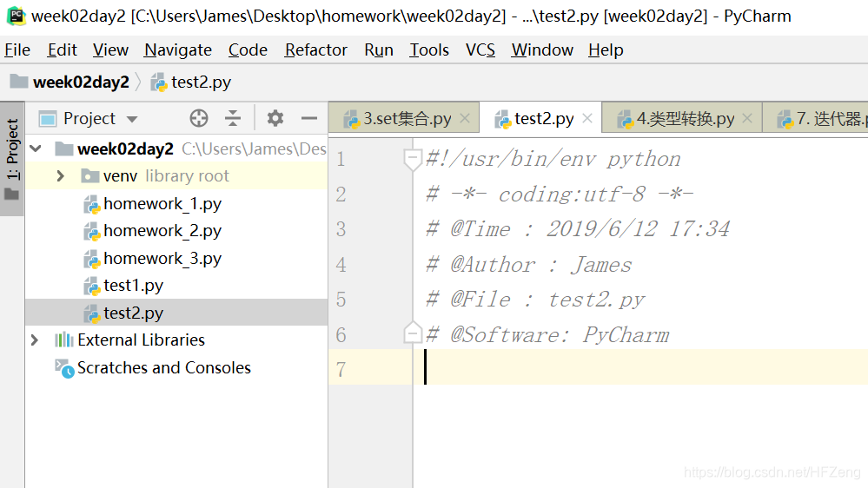The height and width of the screenshot is (488, 868).
Task: Click the folder icon under the 1: Project side tab
Action: [x=11, y=195]
